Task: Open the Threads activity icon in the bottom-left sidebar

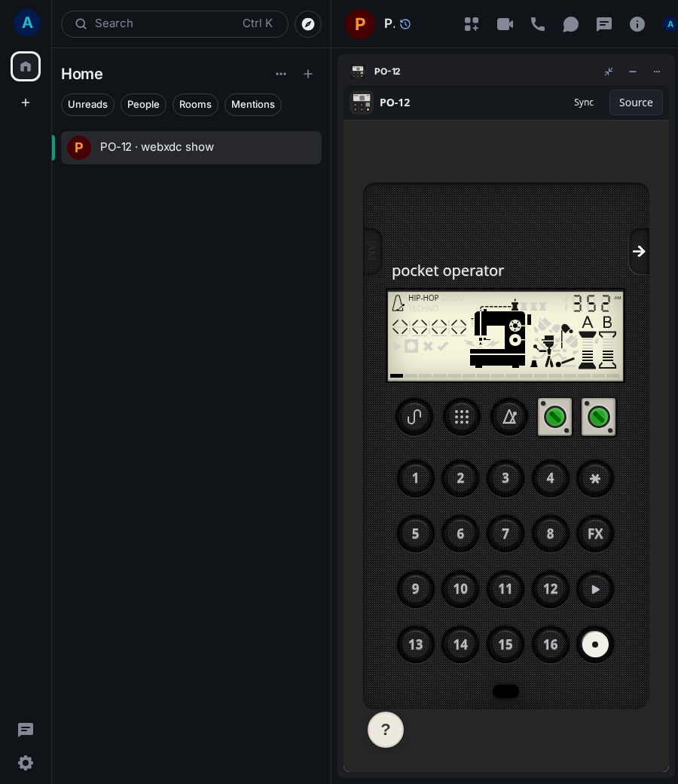Action: (x=26, y=730)
